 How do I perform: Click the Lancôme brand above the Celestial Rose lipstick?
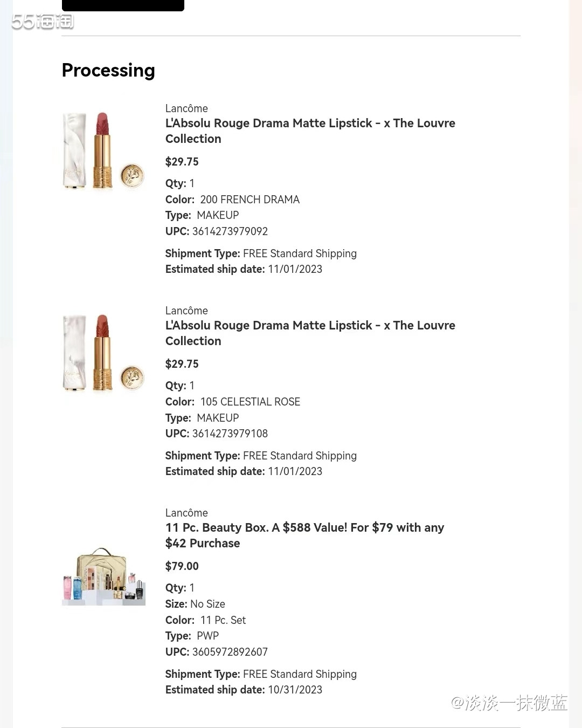coord(186,311)
